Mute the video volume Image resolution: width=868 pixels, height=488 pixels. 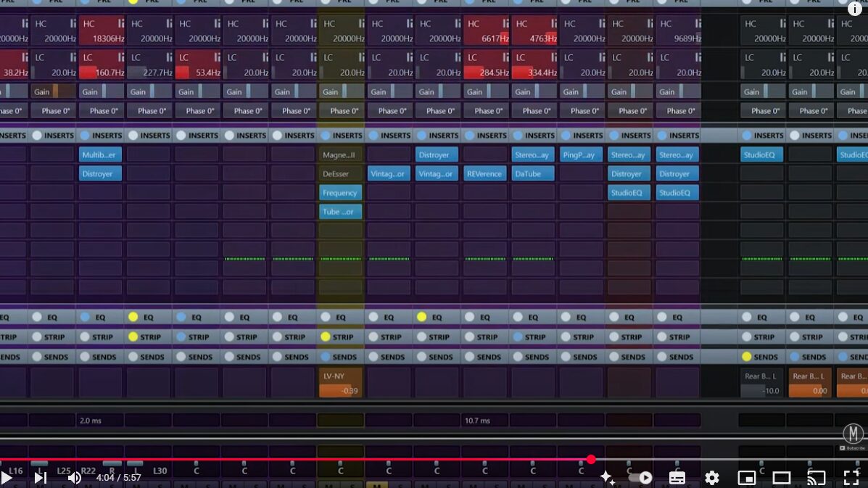coord(74,477)
